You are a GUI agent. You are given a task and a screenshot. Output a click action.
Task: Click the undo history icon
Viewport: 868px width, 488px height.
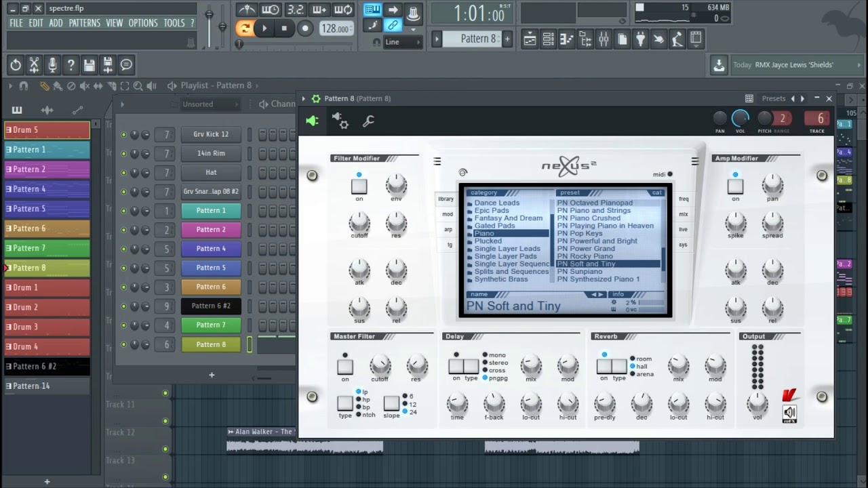16,65
